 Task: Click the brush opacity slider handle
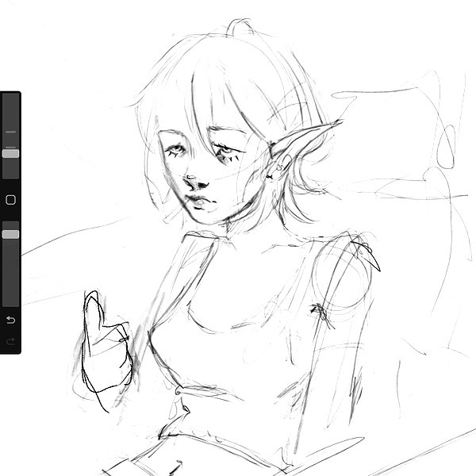[x=10, y=234]
